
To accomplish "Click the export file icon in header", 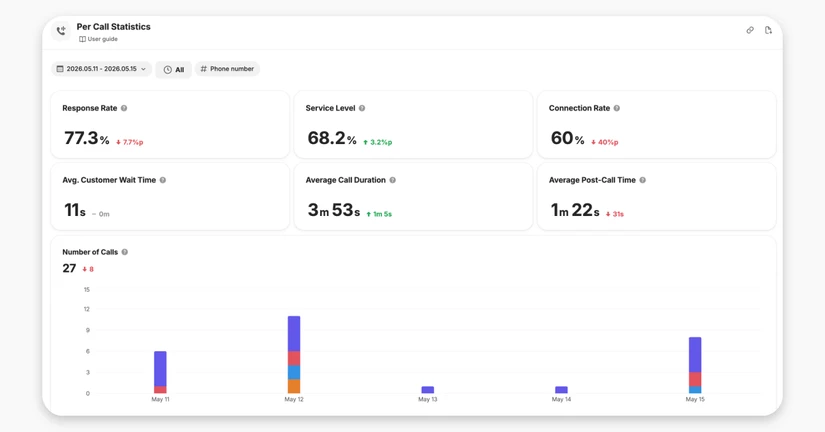I will tap(768, 30).
